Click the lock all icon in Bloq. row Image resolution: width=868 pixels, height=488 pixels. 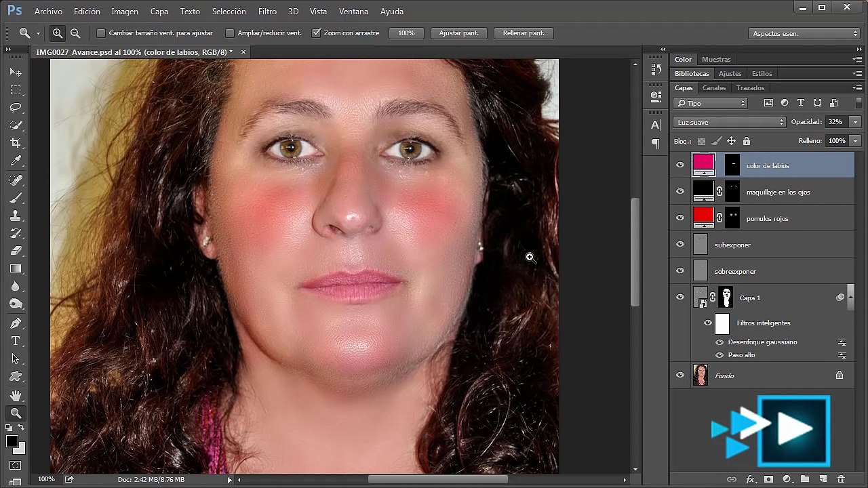coord(747,141)
